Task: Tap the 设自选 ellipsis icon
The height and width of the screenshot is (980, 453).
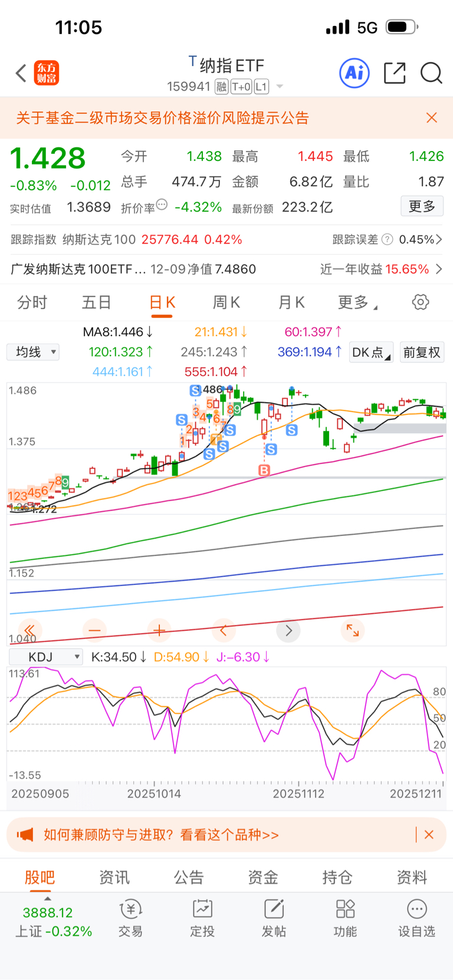Action: pyautogui.click(x=417, y=909)
